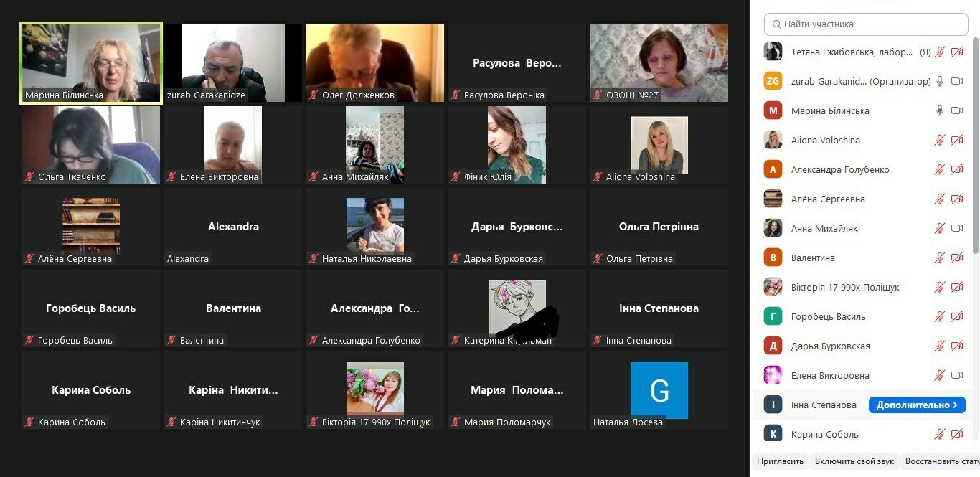Image resolution: width=980 pixels, height=477 pixels.
Task: Select Марина Білинська video tile
Action: click(91, 62)
